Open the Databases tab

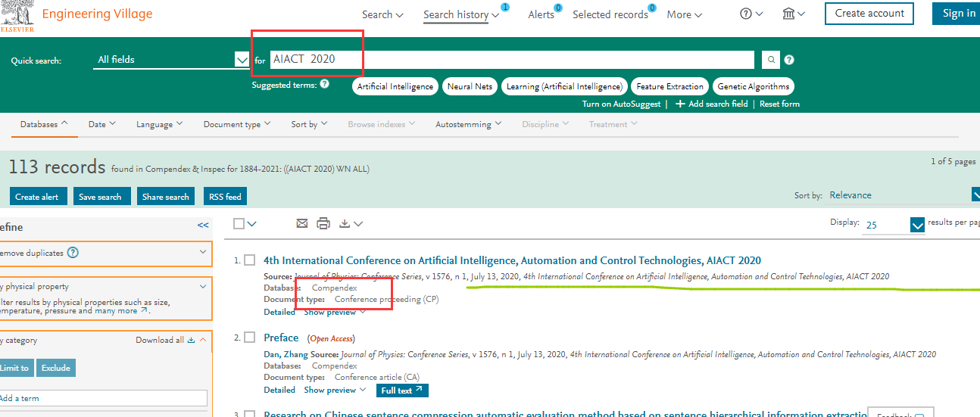point(44,124)
